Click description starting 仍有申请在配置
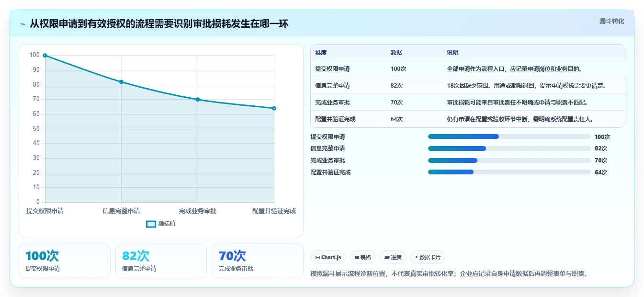Image resolution: width=644 pixels, height=297 pixels. point(520,119)
